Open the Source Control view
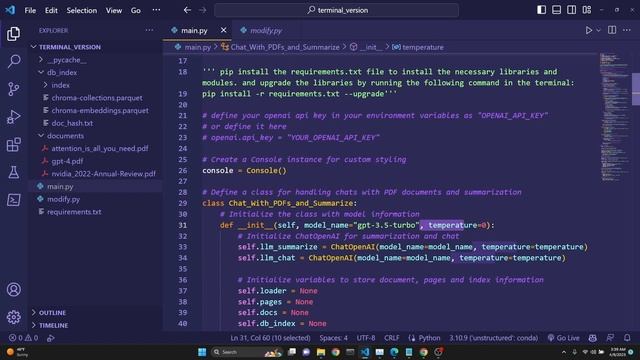This screenshot has width=640, height=360. (x=13, y=89)
